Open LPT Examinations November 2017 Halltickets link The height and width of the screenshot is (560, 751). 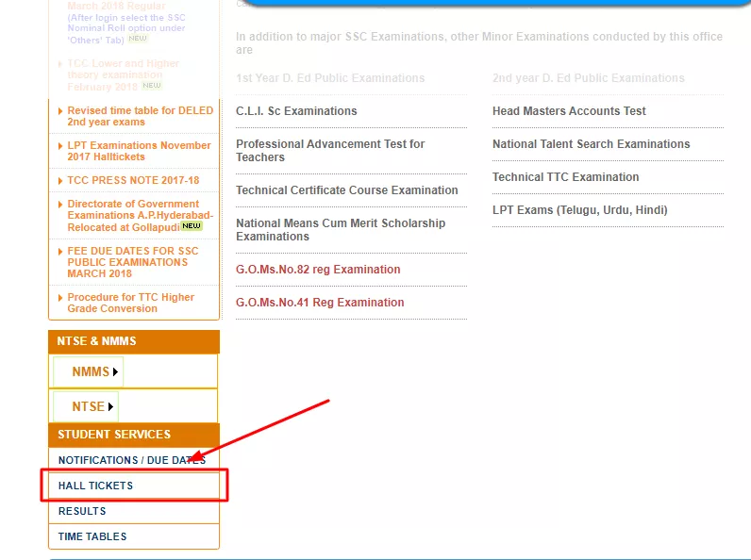139,151
